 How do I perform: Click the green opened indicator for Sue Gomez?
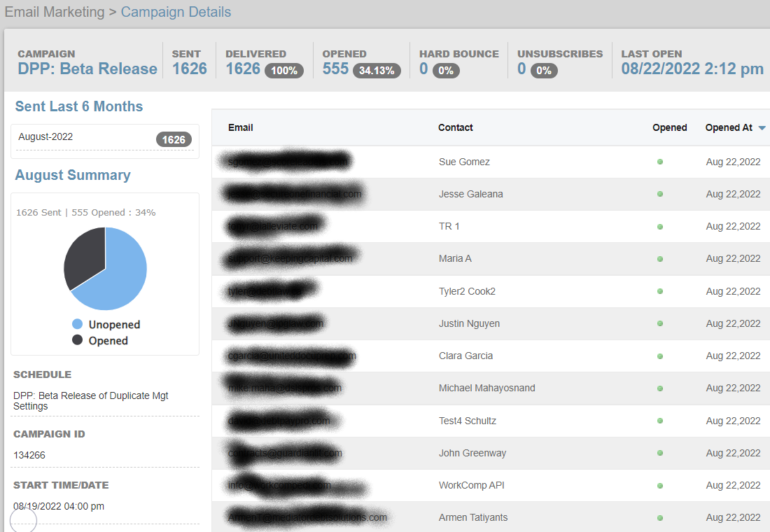click(x=659, y=162)
